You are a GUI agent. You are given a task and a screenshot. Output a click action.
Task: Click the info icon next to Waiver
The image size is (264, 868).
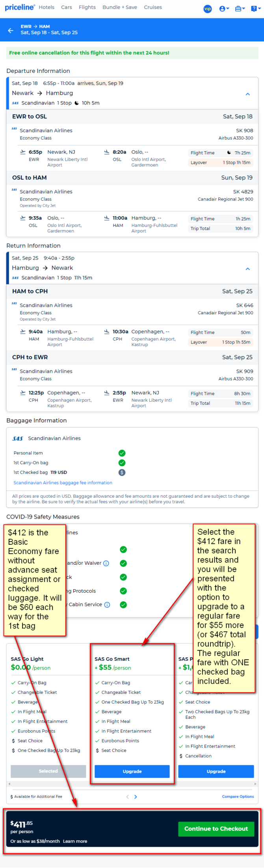106,564
